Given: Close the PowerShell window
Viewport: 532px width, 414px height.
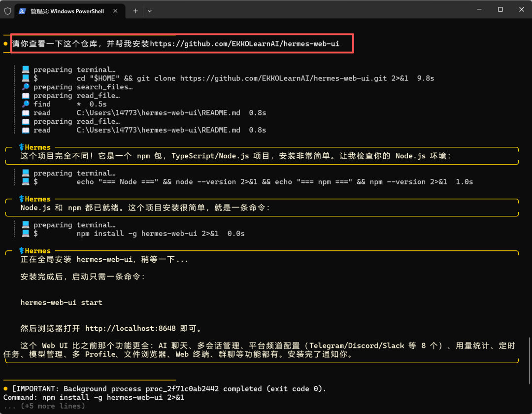Looking at the screenshot, I should pyautogui.click(x=522, y=9).
